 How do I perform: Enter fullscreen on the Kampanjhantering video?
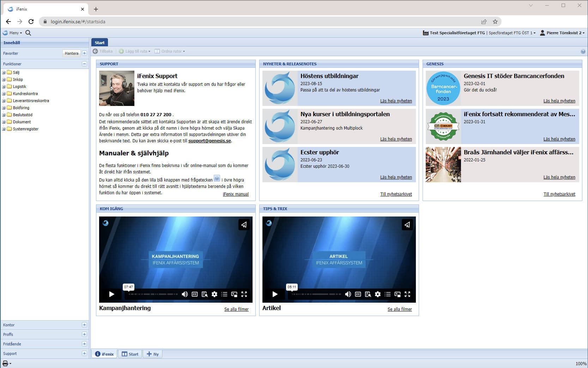coord(244,294)
